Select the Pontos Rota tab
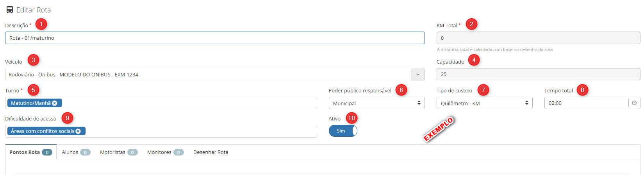The width and height of the screenshot is (644, 175). coord(31,152)
